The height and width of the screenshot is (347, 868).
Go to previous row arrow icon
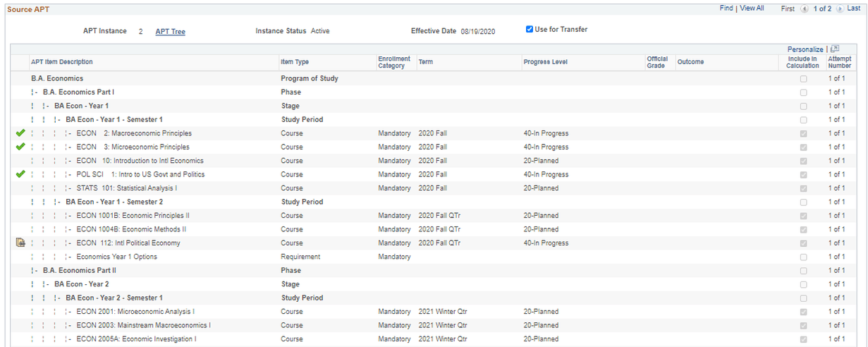click(805, 9)
